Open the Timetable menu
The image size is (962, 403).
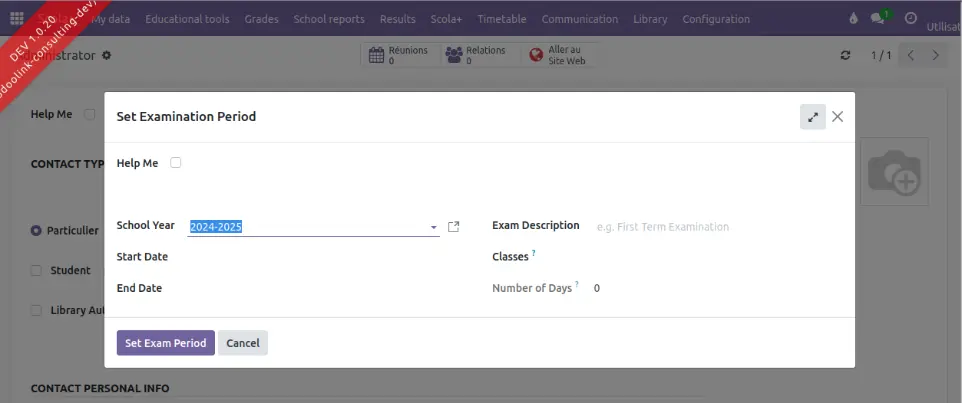pyautogui.click(x=501, y=19)
